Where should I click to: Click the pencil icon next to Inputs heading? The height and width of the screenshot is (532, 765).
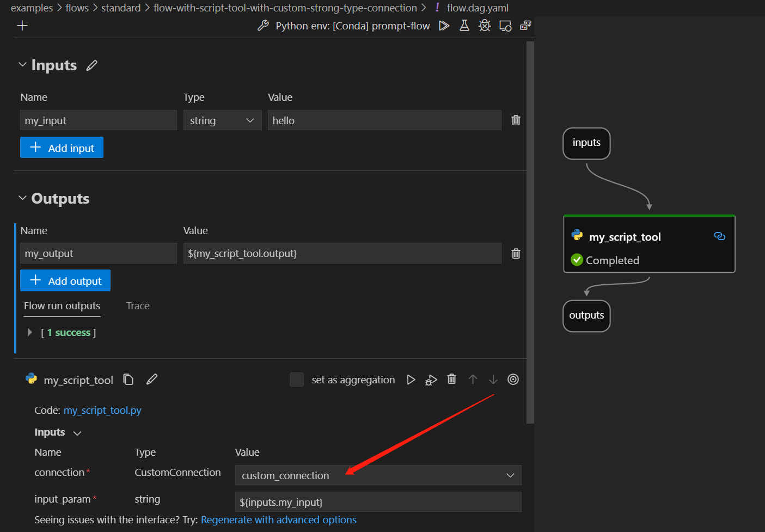coord(92,65)
